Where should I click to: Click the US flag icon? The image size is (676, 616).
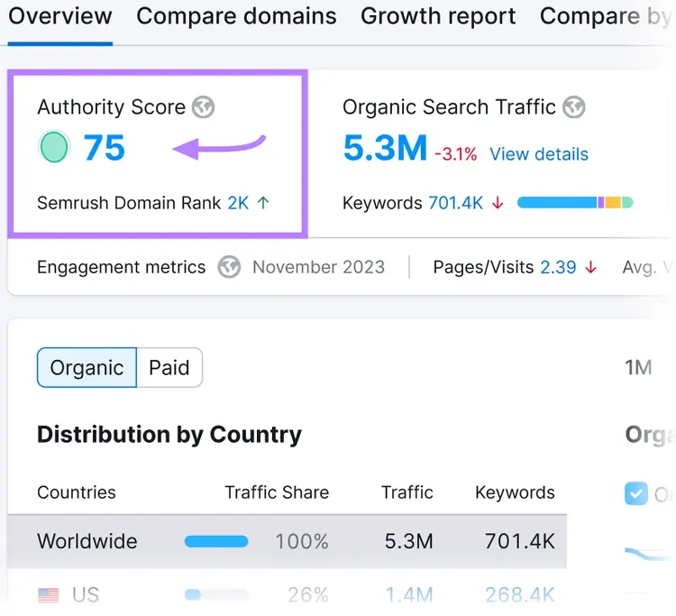tap(49, 595)
